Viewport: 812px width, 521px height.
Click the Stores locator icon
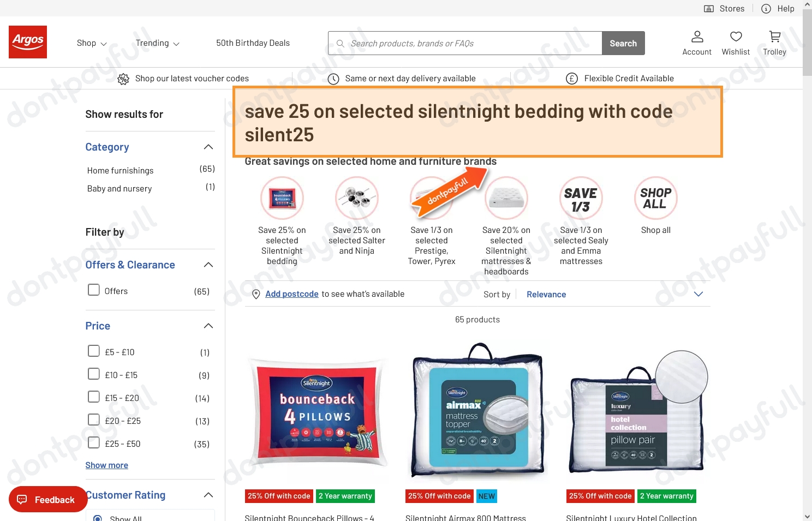(x=709, y=9)
